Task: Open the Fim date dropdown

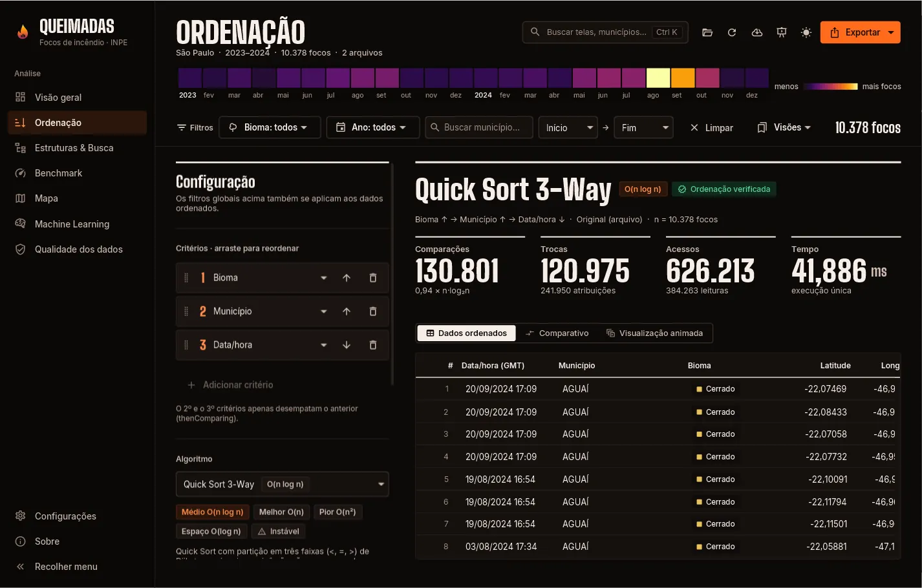Action: click(643, 128)
